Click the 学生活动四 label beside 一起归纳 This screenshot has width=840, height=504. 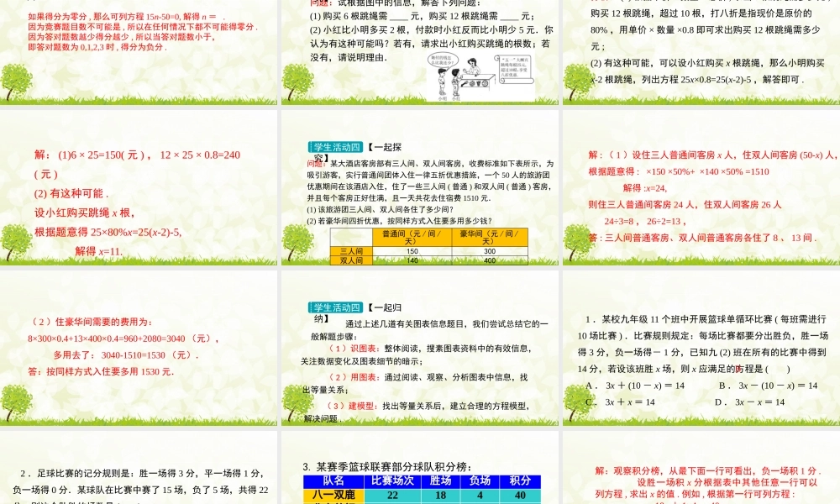[336, 307]
